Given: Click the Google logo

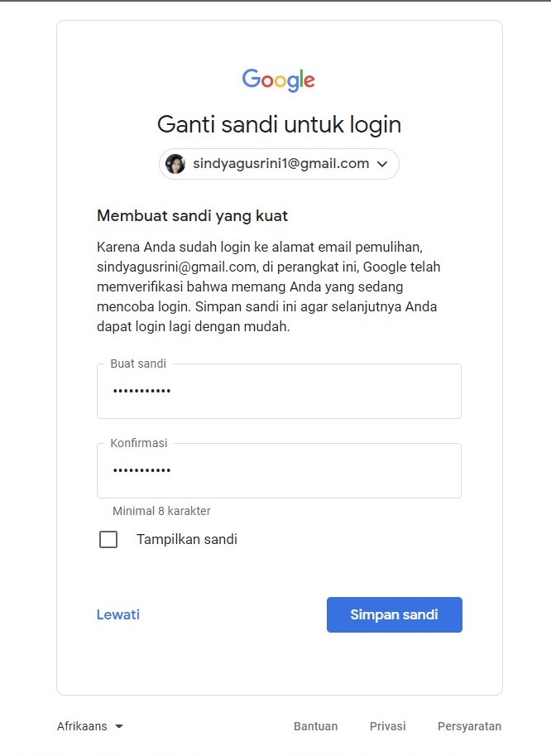Looking at the screenshot, I should point(278,80).
